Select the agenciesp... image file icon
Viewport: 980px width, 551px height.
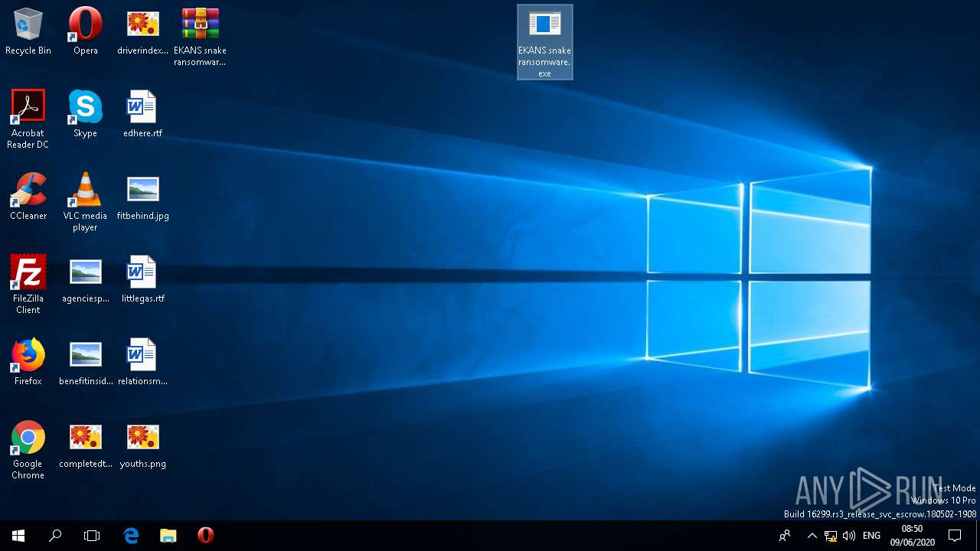coord(85,280)
